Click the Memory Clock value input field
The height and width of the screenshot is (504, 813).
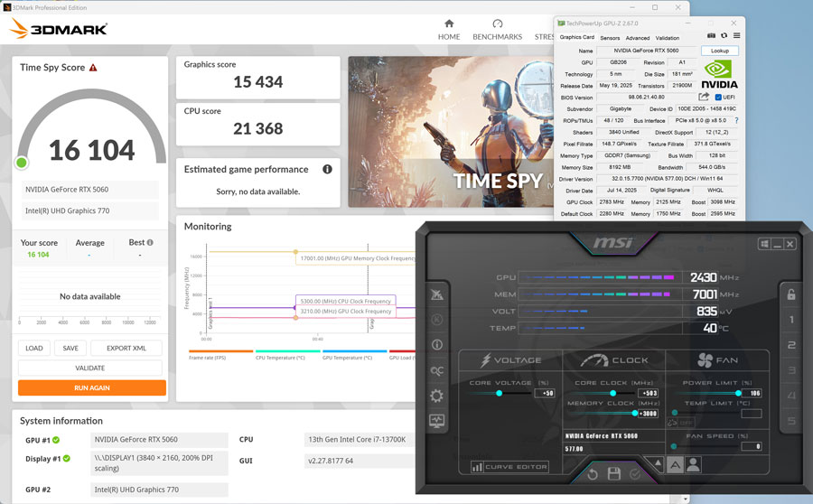point(647,414)
